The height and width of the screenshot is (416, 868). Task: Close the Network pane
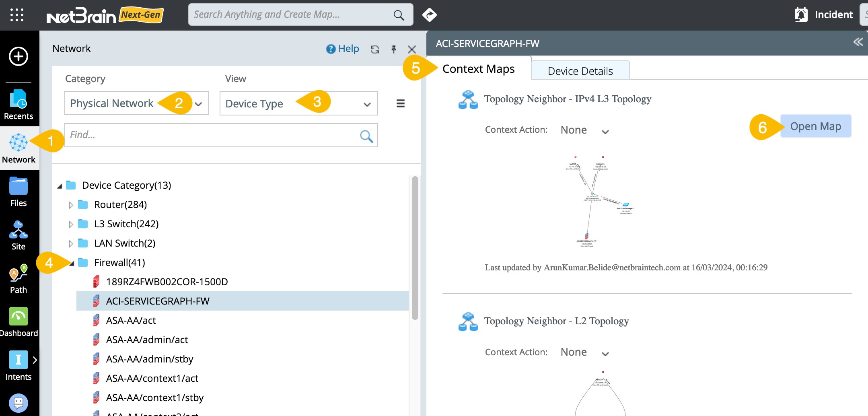click(x=411, y=49)
